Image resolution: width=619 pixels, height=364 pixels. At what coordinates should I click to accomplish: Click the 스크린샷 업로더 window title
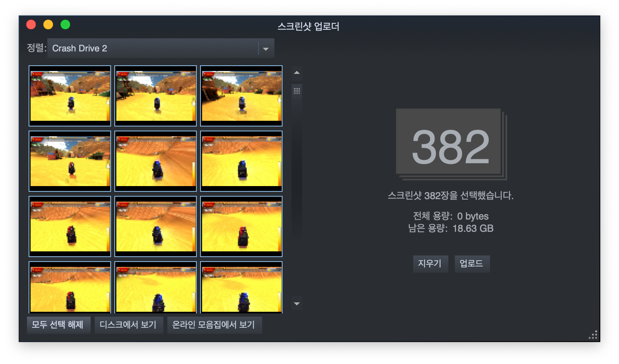pyautogui.click(x=309, y=27)
